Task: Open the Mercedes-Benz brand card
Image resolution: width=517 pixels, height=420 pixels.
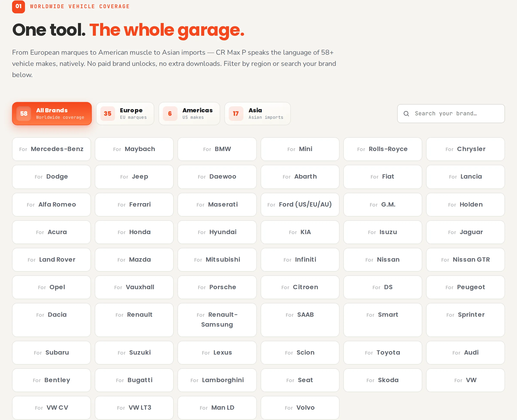Action: pyautogui.click(x=51, y=149)
